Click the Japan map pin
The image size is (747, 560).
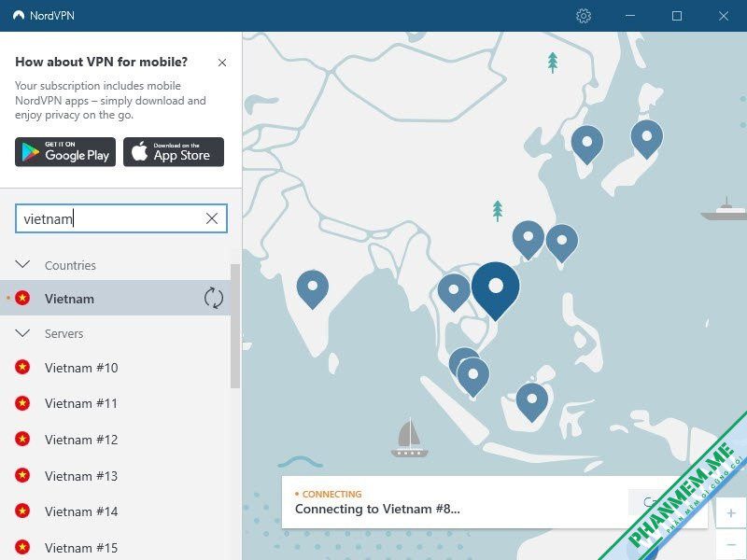[x=647, y=139]
